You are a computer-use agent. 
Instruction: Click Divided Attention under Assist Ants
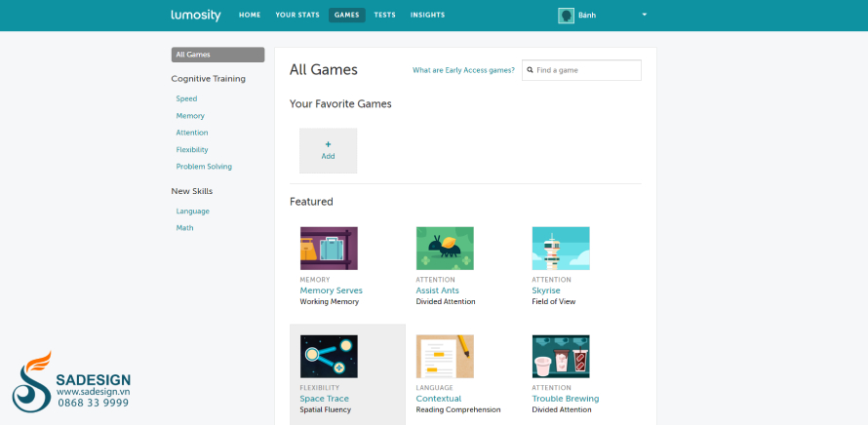coord(446,302)
